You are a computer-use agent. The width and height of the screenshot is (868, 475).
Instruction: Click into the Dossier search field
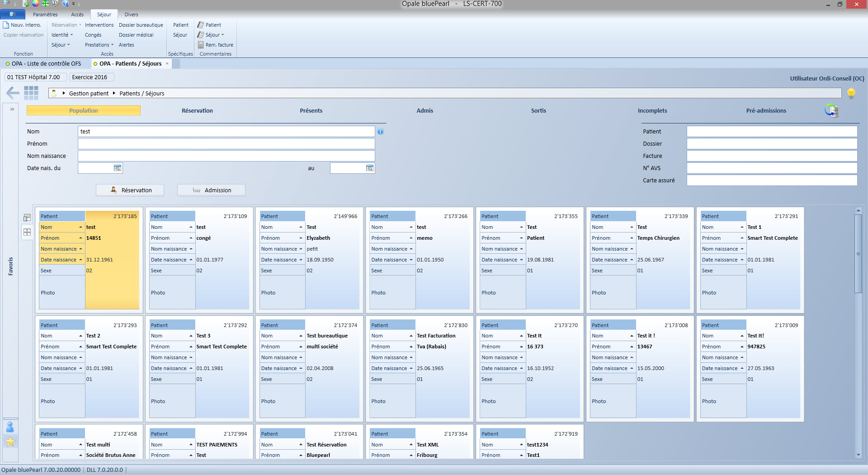coord(772,144)
